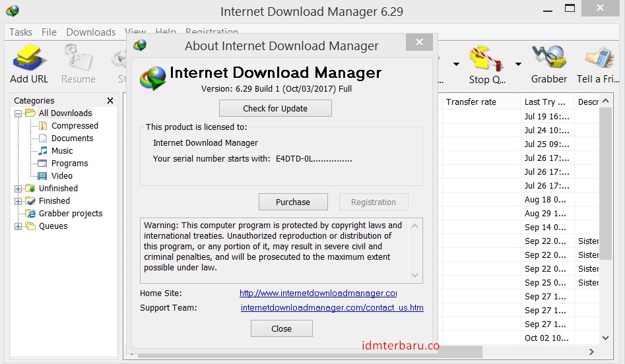625x364 pixels.
Task: Click the Queues folder icon
Action: 30,226
